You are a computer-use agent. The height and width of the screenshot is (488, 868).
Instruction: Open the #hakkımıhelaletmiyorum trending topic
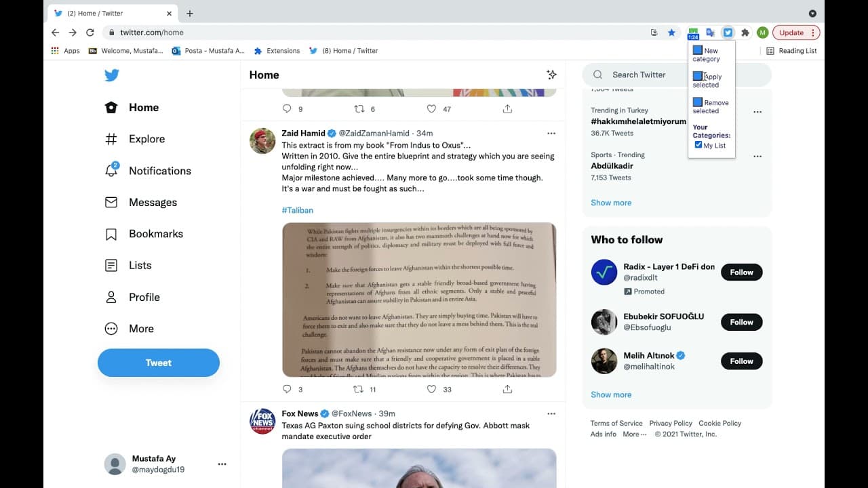[638, 121]
